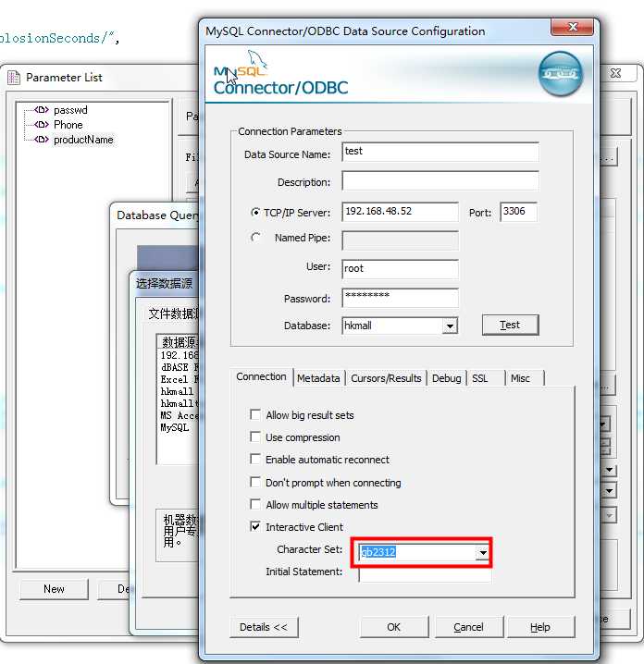The height and width of the screenshot is (664, 644).
Task: Click the Port field showing 3306
Action: 518,211
